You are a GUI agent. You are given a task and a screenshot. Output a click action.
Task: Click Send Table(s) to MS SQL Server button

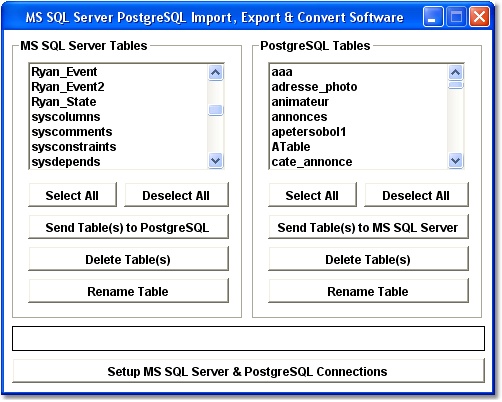(x=368, y=227)
